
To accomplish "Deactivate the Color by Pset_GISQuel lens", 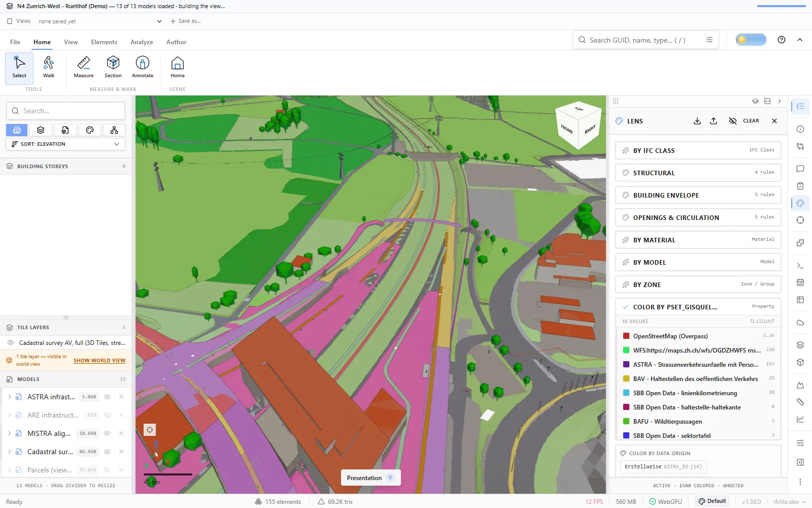I will [x=698, y=307].
